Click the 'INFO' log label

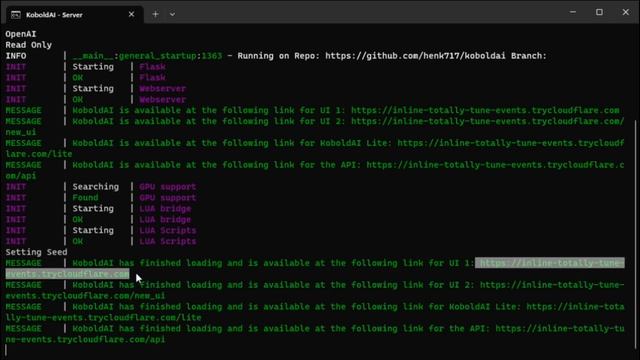(16, 56)
